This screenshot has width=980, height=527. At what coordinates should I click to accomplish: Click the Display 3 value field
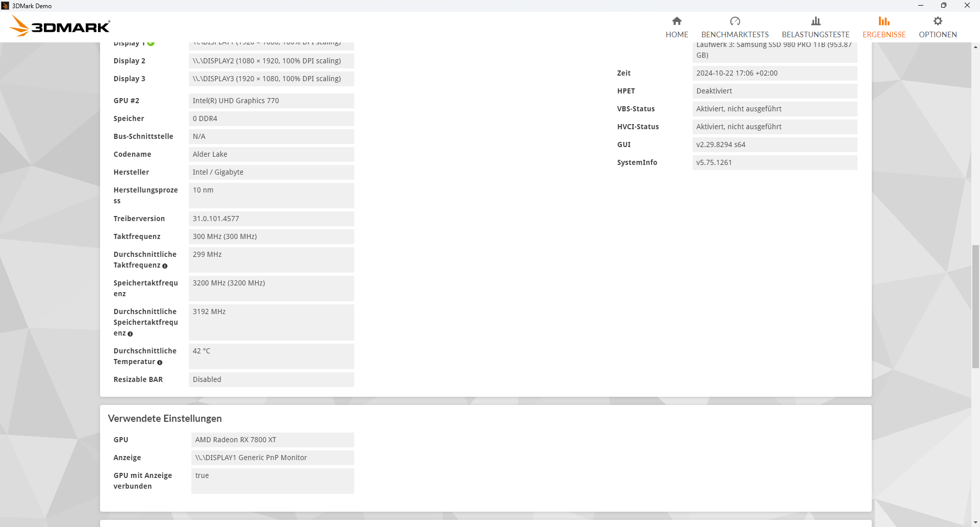272,79
